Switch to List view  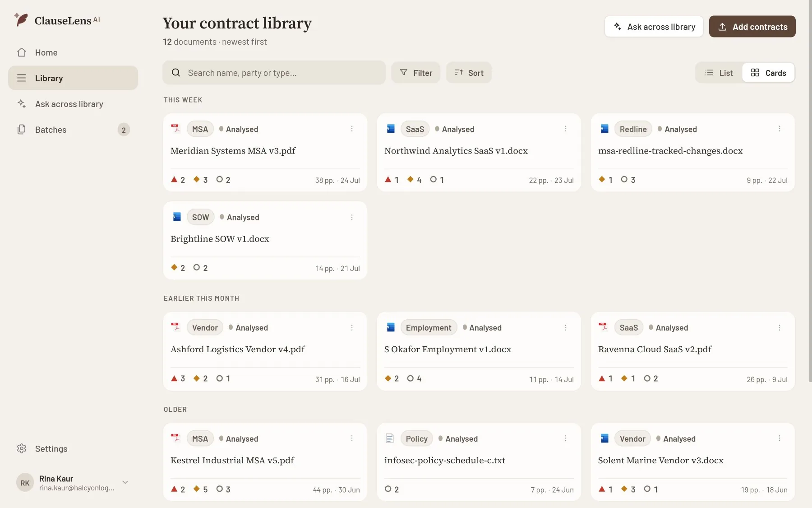pyautogui.click(x=719, y=73)
